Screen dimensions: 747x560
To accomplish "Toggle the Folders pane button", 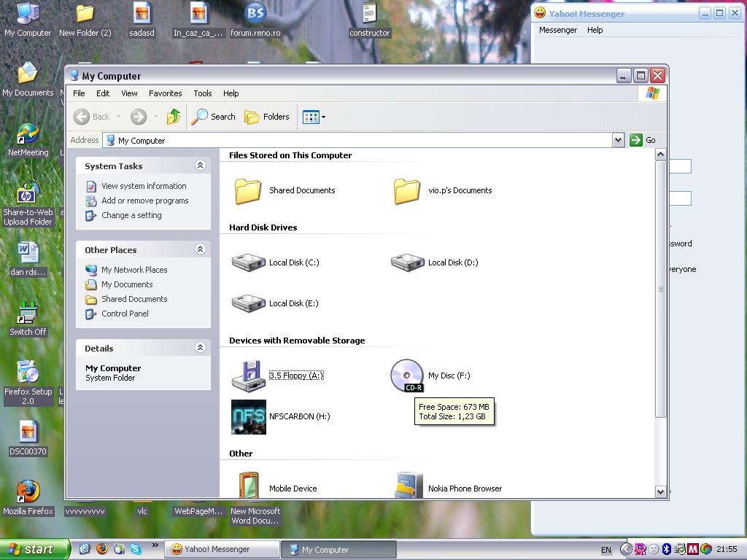I will 267,117.
